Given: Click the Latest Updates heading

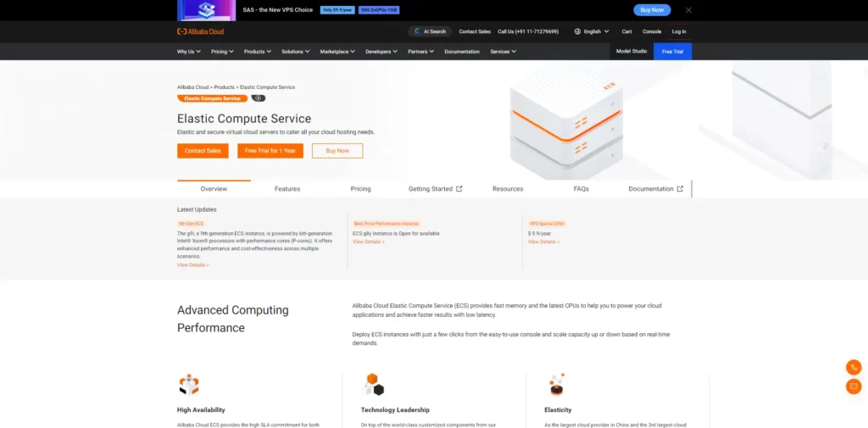Looking at the screenshot, I should (x=197, y=210).
